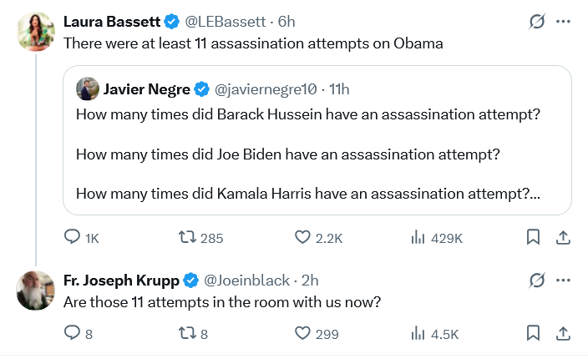Open more options on Laura Bassett's tweet
588x364 pixels.
[564, 21]
